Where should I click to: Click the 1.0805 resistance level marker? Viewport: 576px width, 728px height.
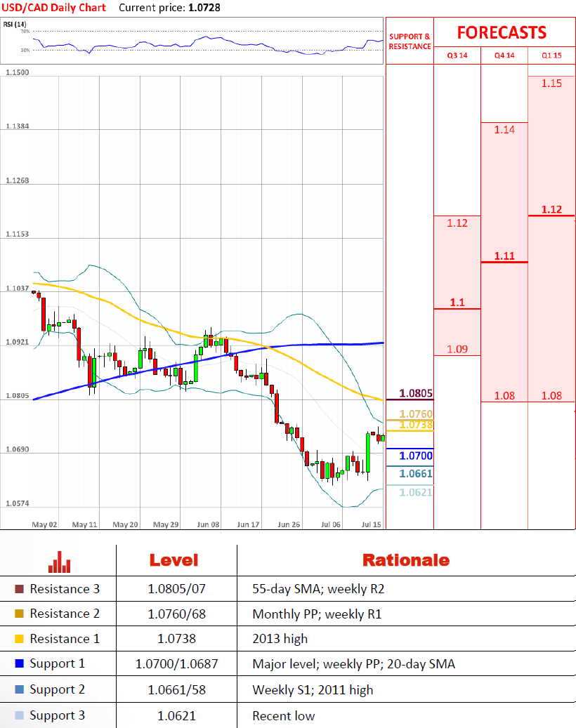416,394
